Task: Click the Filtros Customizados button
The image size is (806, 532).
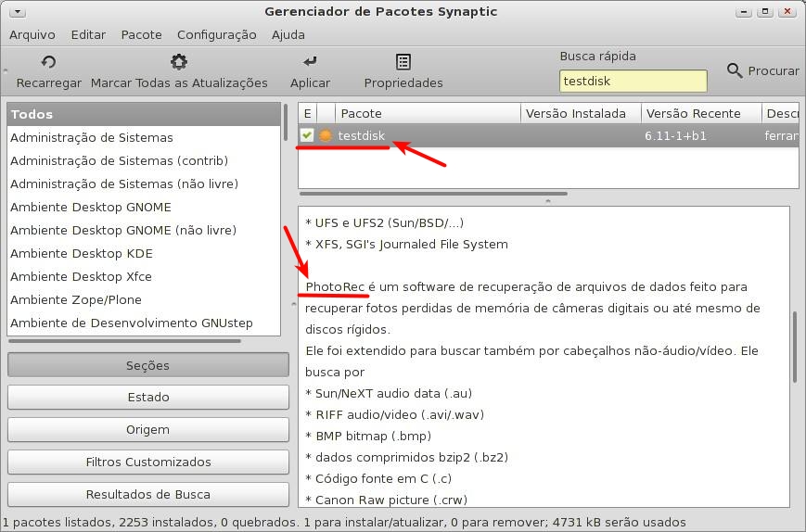Action: coord(148,462)
